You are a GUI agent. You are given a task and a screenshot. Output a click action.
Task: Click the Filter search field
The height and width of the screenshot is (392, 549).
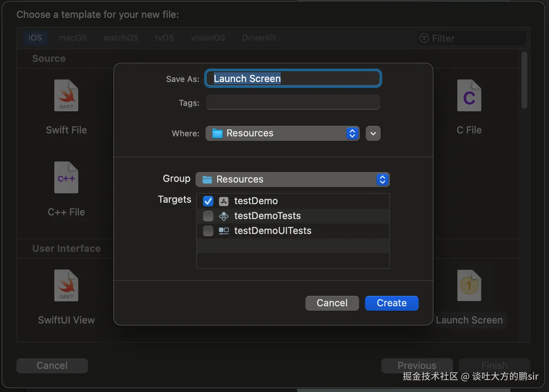pyautogui.click(x=472, y=38)
